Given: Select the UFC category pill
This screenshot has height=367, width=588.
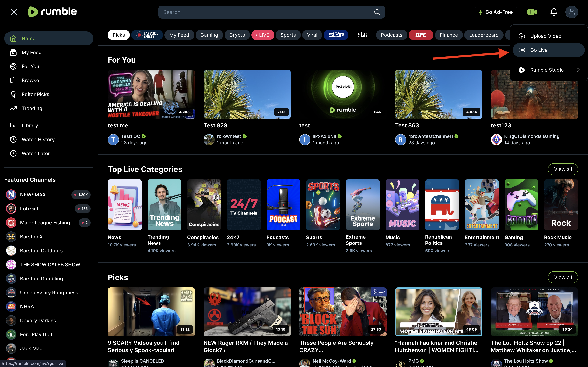Looking at the screenshot, I should click(421, 35).
